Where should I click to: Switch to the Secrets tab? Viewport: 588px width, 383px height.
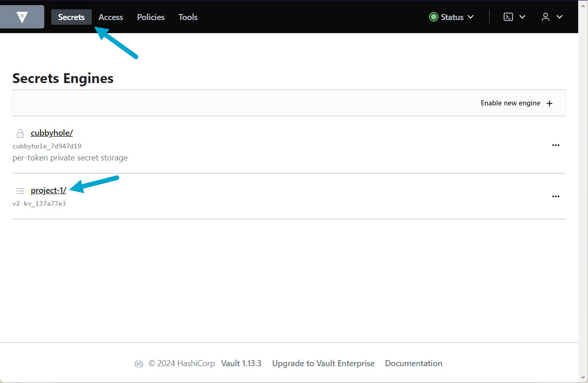point(71,17)
